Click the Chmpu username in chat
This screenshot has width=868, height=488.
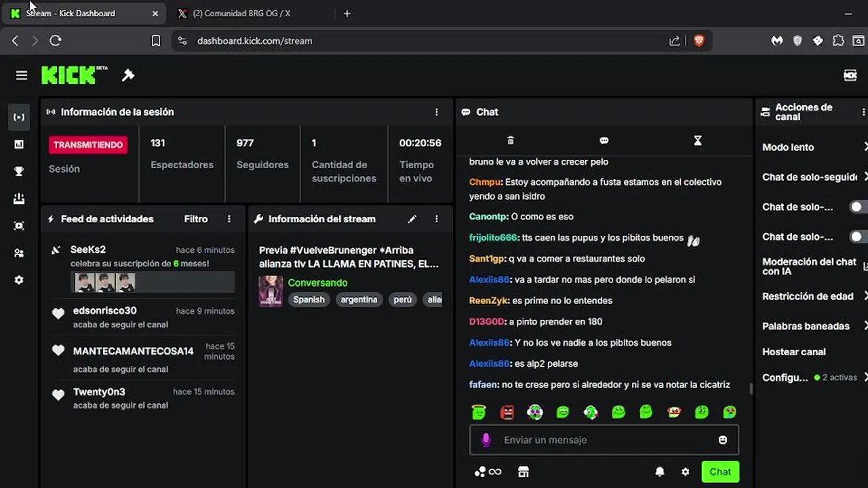coord(485,182)
